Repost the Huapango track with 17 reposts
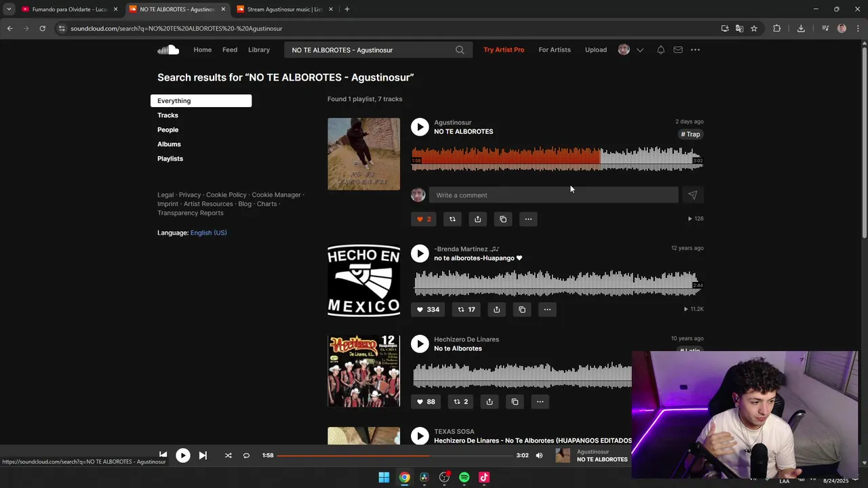Screen dimensions: 868x488 click(x=466, y=310)
